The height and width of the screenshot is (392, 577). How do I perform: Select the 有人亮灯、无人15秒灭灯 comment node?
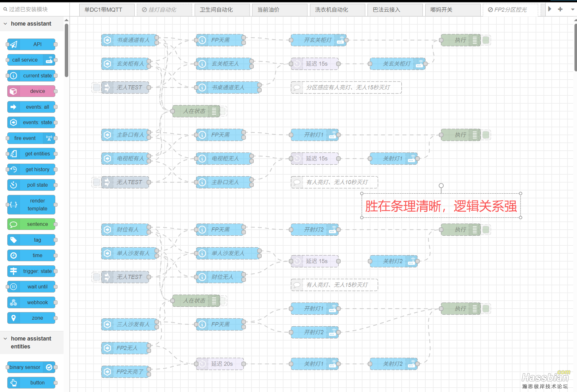click(334, 285)
